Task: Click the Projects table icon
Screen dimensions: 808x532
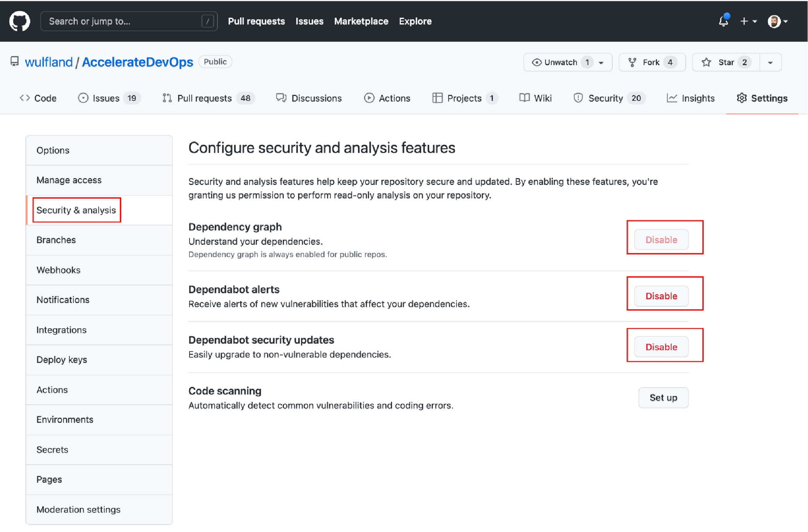Action: click(x=437, y=98)
